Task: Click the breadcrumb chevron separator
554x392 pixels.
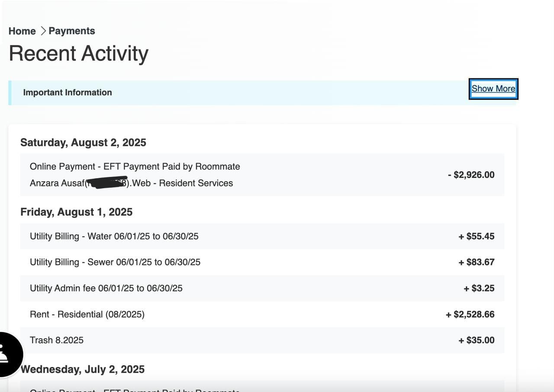Action: tap(43, 31)
